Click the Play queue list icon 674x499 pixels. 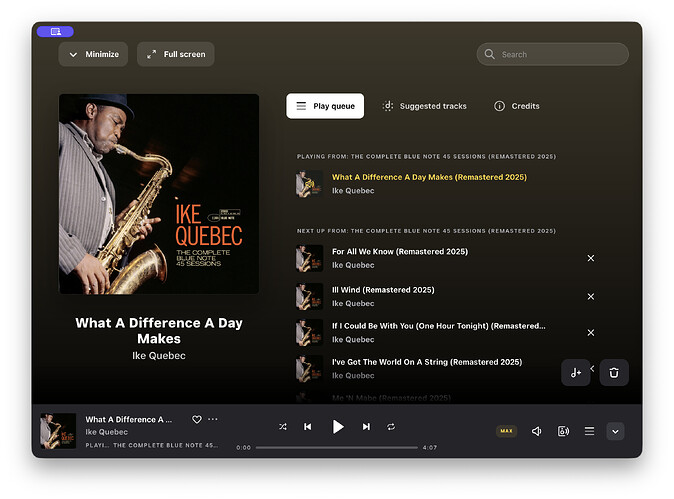(x=301, y=106)
